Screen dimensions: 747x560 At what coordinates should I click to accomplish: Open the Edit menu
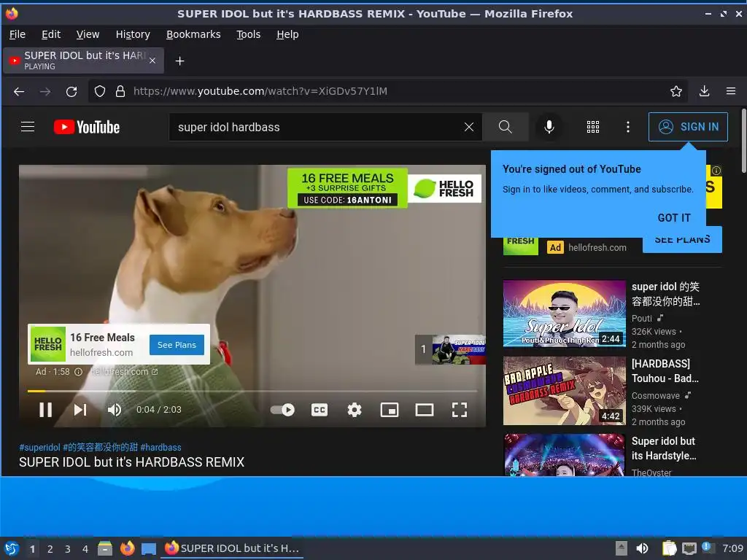point(51,34)
